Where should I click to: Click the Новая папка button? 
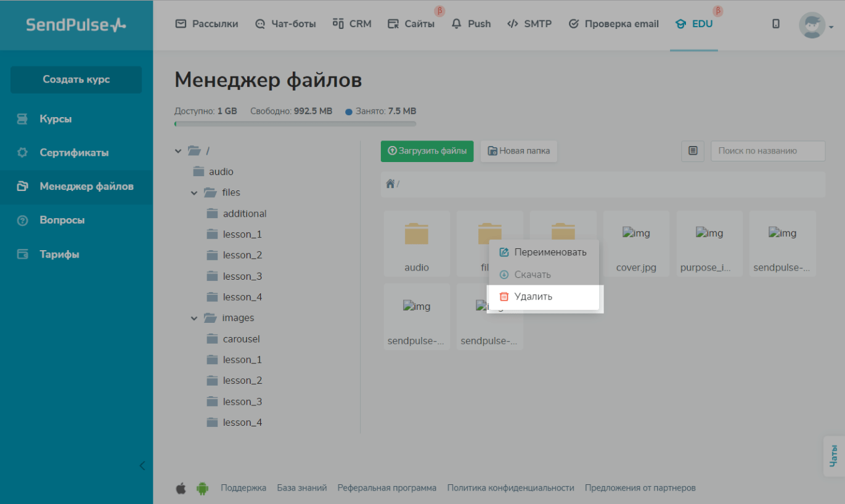519,151
